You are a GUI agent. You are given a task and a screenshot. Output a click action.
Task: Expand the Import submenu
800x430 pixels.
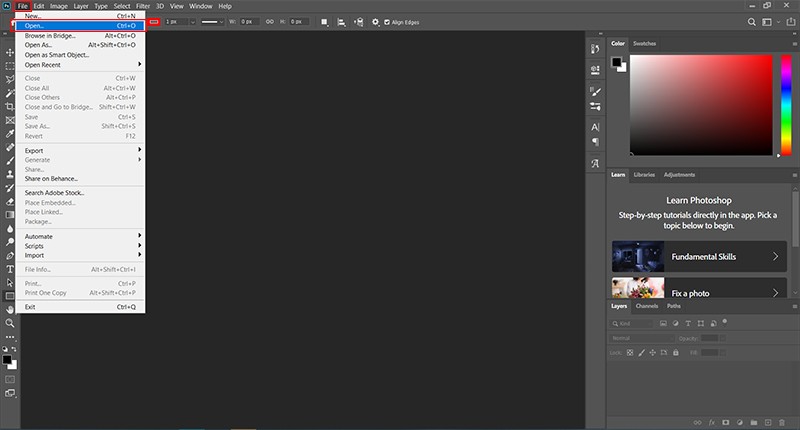81,255
